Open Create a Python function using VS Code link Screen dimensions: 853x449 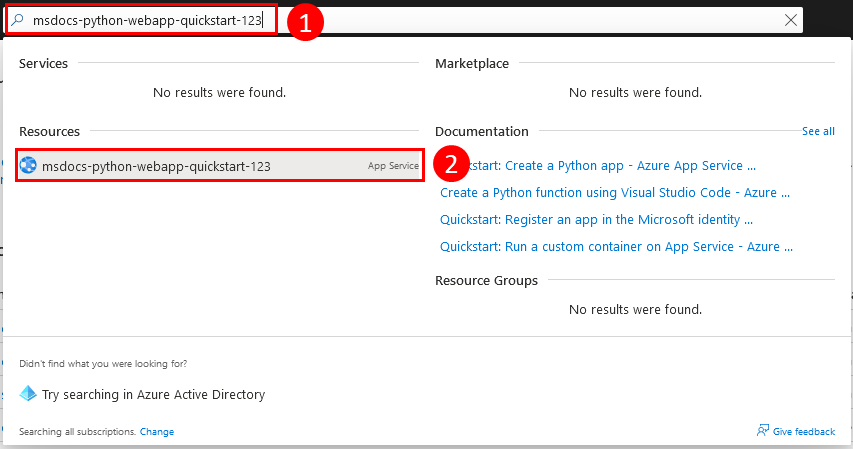click(615, 193)
